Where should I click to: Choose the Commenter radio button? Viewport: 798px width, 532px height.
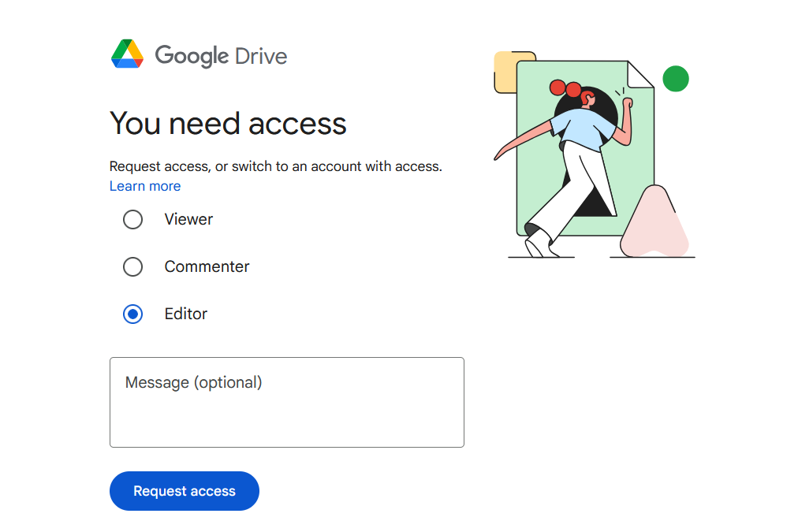coord(132,266)
